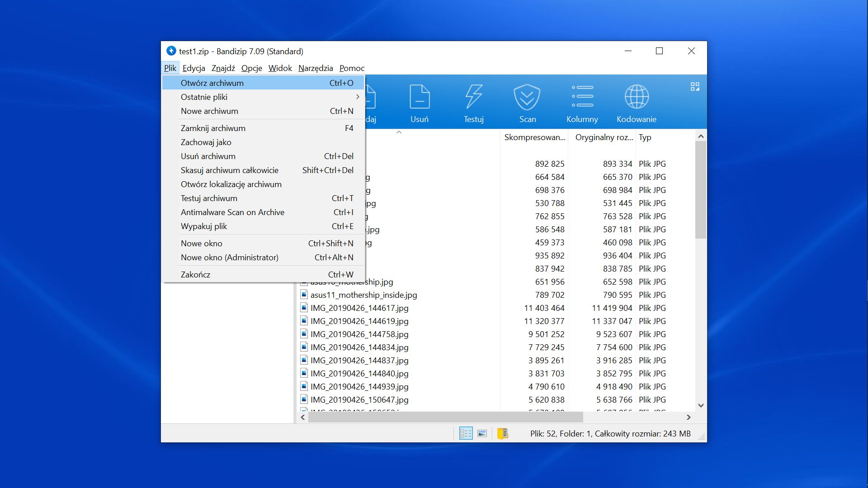Click the yellow archive folder status icon

coord(503,433)
